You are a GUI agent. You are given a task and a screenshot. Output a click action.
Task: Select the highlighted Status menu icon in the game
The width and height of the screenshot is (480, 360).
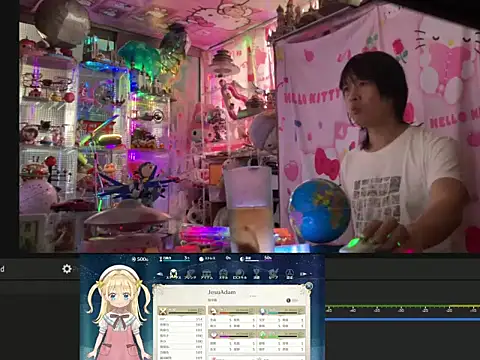click(x=173, y=274)
